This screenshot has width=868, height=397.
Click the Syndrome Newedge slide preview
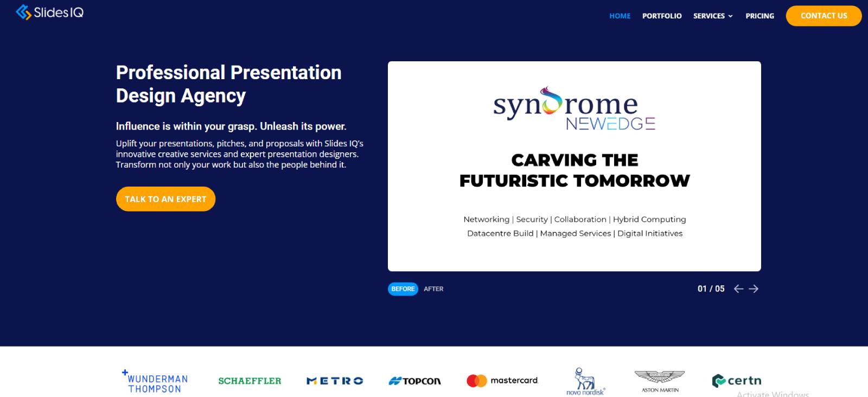pyautogui.click(x=574, y=166)
